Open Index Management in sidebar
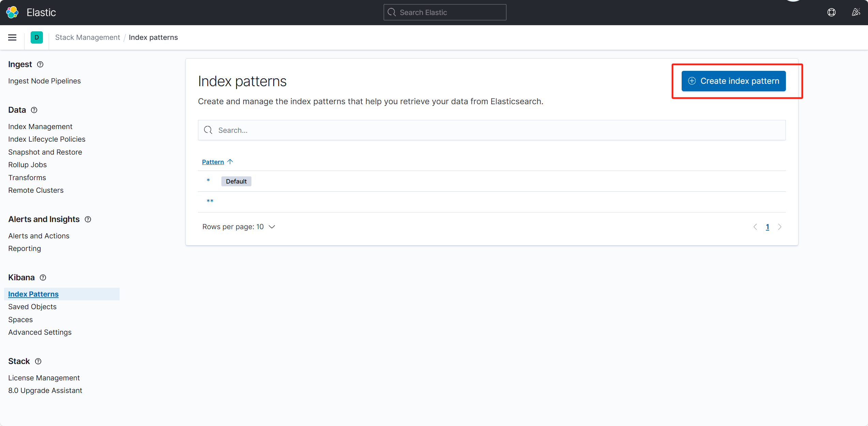The width and height of the screenshot is (868, 426). point(40,127)
